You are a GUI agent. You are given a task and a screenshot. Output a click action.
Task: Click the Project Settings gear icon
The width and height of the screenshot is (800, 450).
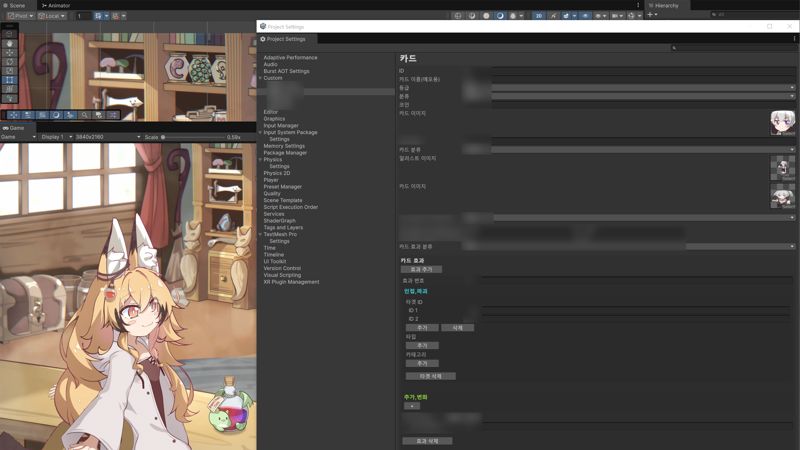tap(263, 39)
